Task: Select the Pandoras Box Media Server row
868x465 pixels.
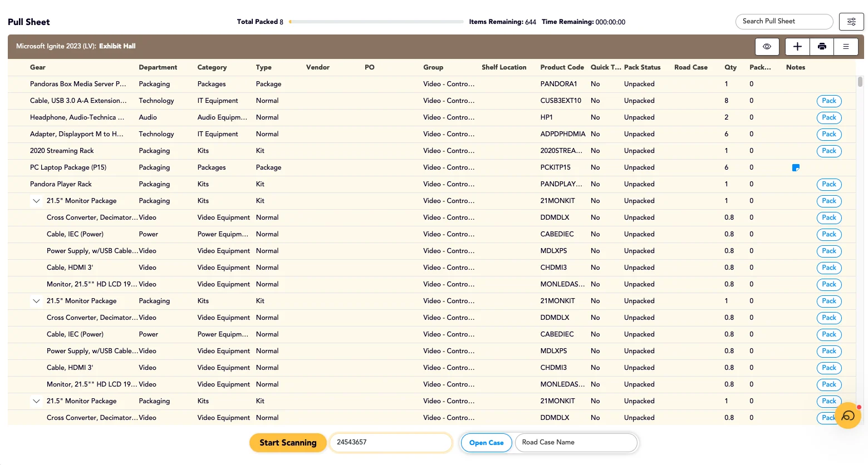Action: pyautogui.click(x=431, y=84)
